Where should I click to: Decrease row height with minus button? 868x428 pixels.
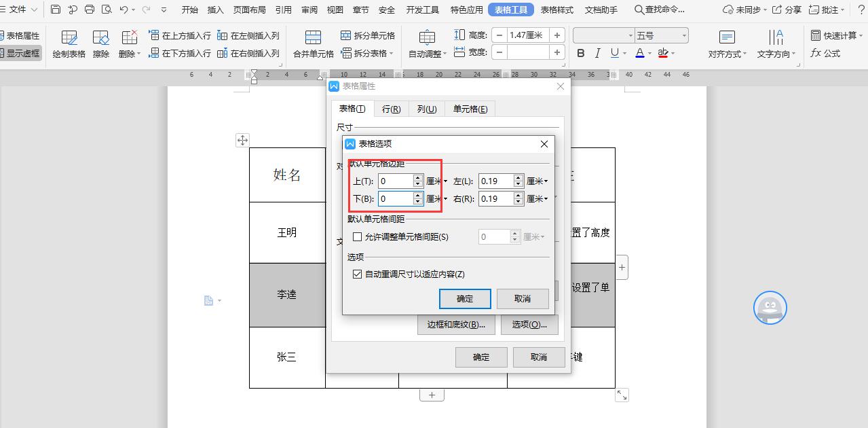pos(500,35)
